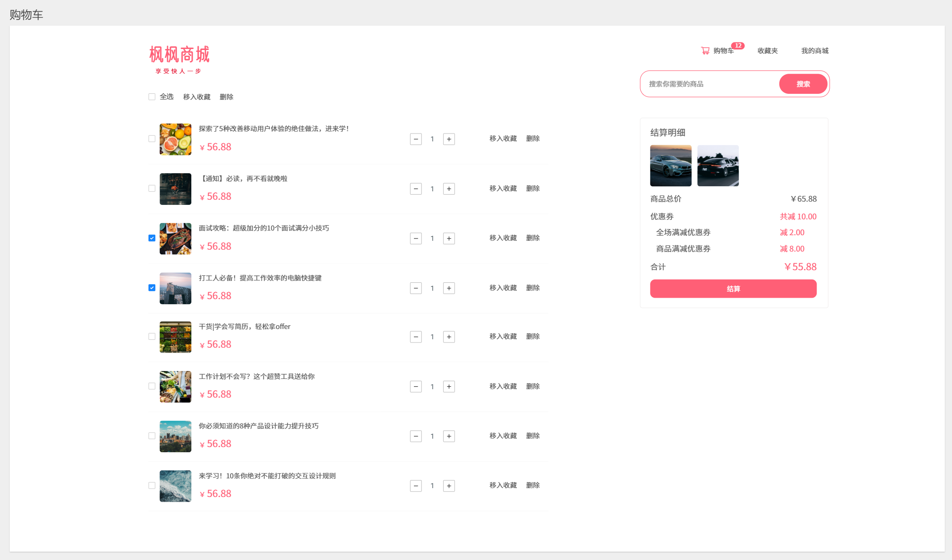Check the 干货|学会写简历 item checkbox
Viewport: 952px width, 560px height.
tap(152, 336)
